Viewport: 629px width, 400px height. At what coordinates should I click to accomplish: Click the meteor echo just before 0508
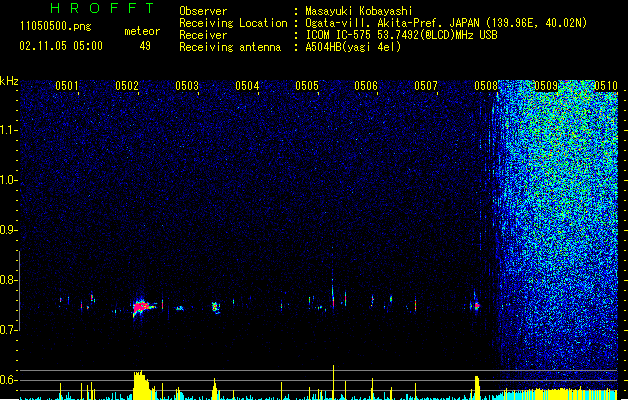coord(476,306)
